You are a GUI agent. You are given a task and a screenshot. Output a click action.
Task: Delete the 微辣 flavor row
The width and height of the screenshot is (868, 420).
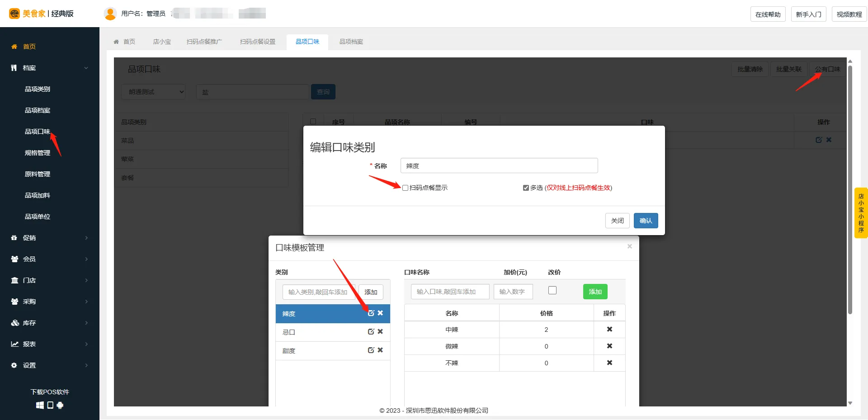tap(609, 346)
